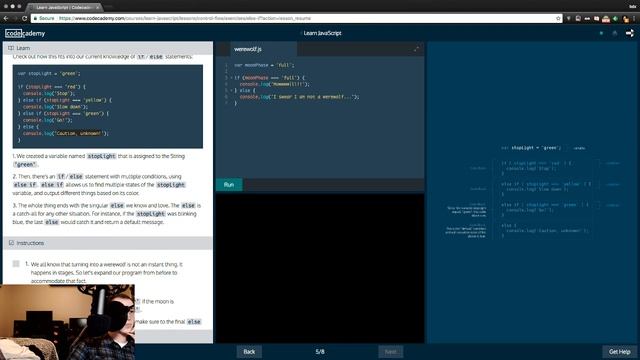
Task: Open Get Help
Action: pos(620,351)
